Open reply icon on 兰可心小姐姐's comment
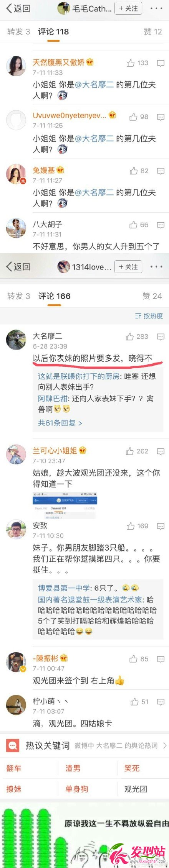 [x=161, y=451]
